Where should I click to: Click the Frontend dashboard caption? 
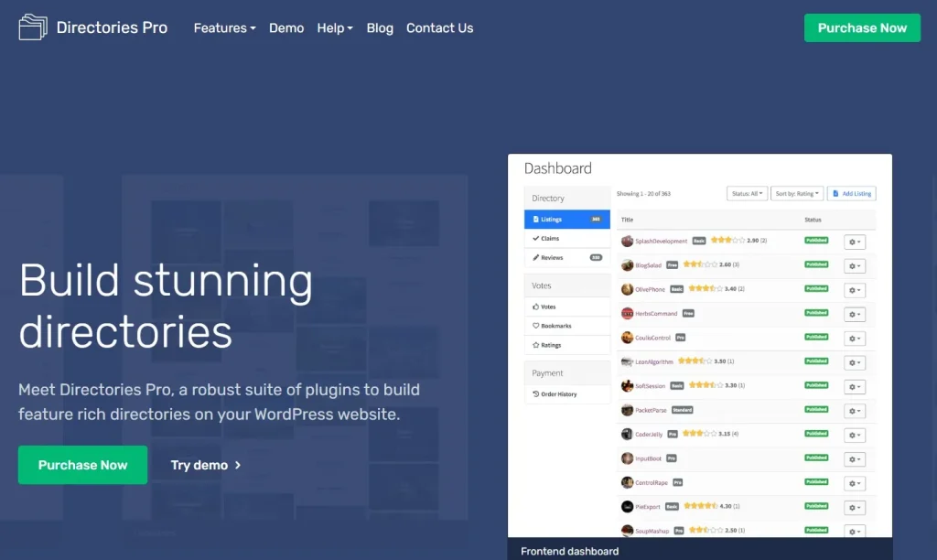tap(569, 551)
